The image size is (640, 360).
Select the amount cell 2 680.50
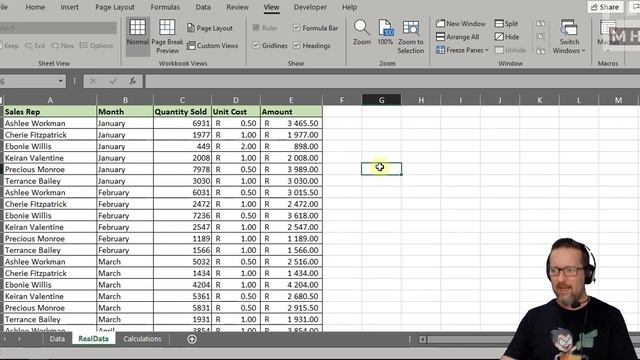point(291,296)
